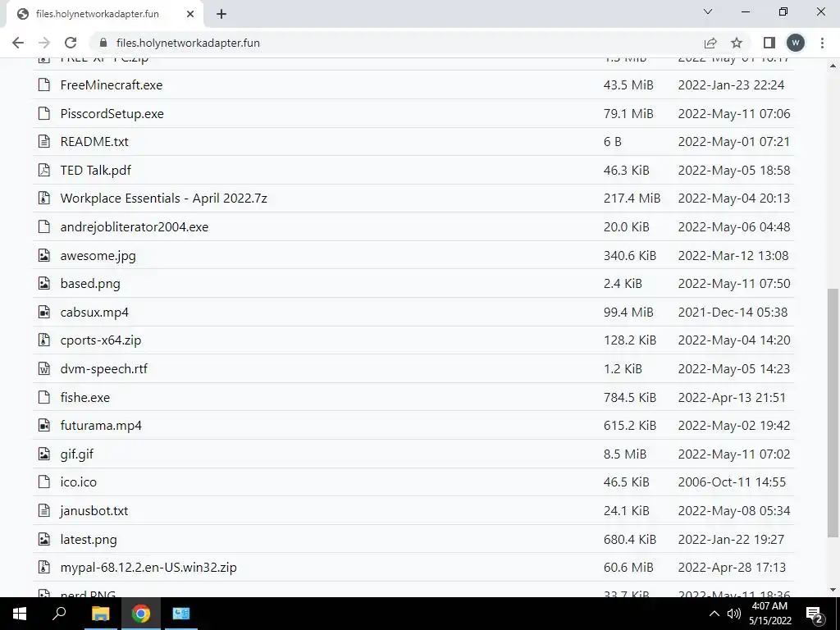Open File Explorer from the taskbar
The width and height of the screenshot is (840, 630).
[100, 614]
